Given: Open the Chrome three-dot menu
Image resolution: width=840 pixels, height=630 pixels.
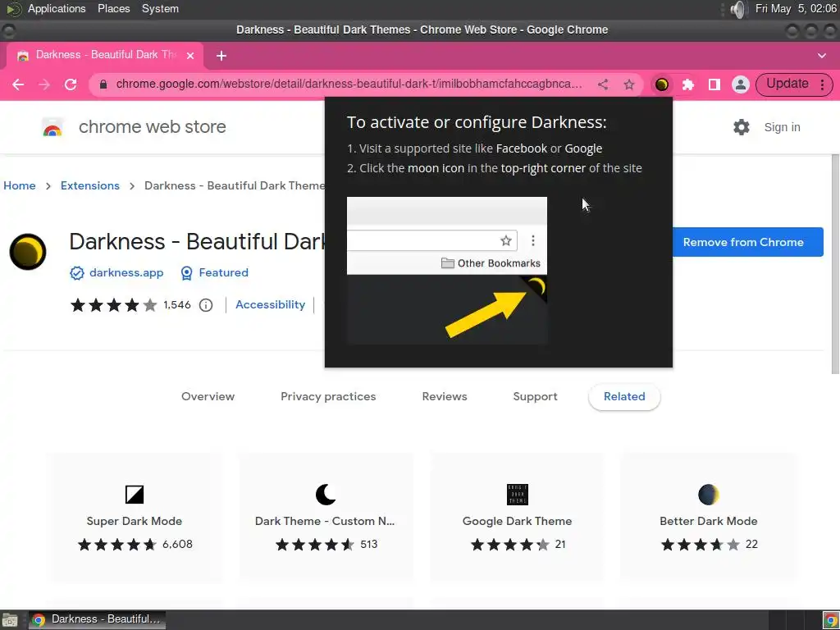Looking at the screenshot, I should click(x=822, y=84).
